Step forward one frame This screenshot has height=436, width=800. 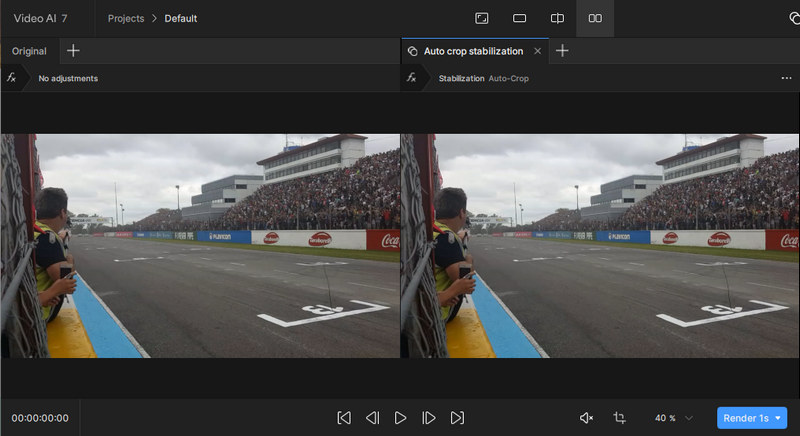click(x=429, y=418)
